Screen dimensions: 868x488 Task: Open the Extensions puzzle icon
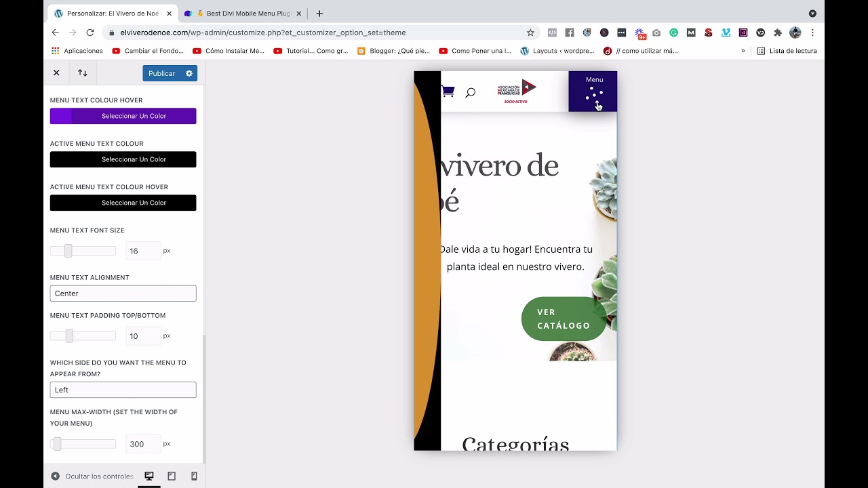pos(778,33)
